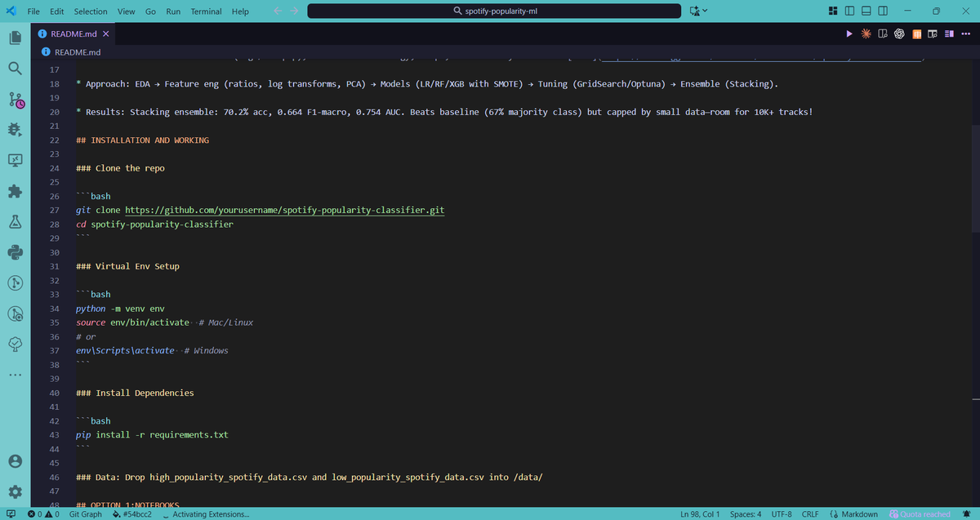Open the Explorer view in activity bar

pos(15,38)
